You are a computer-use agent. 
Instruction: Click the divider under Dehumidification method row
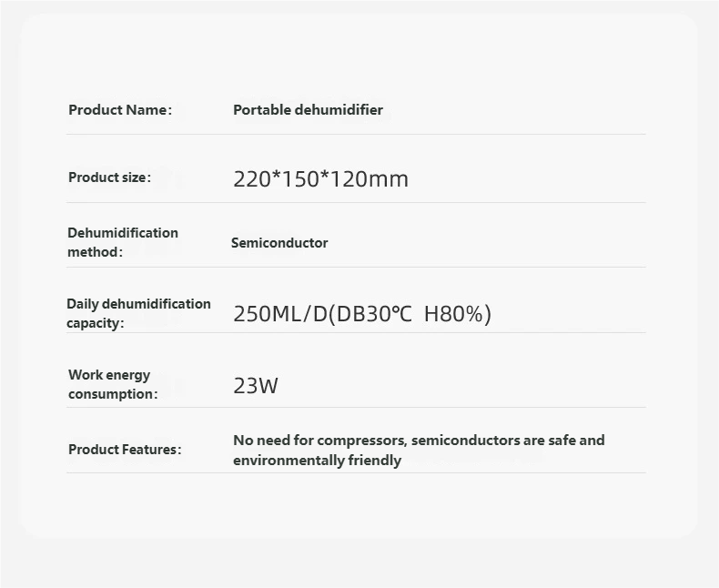point(356,267)
